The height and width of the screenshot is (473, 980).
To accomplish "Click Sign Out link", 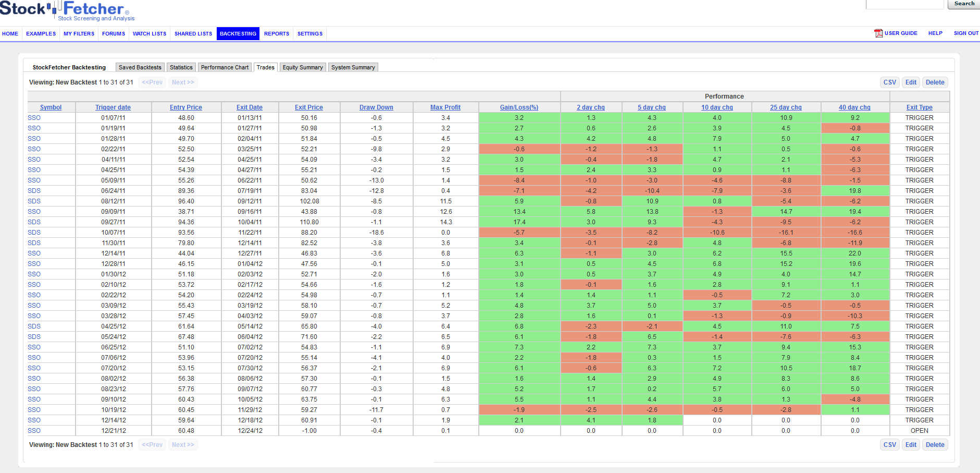I will coord(966,33).
